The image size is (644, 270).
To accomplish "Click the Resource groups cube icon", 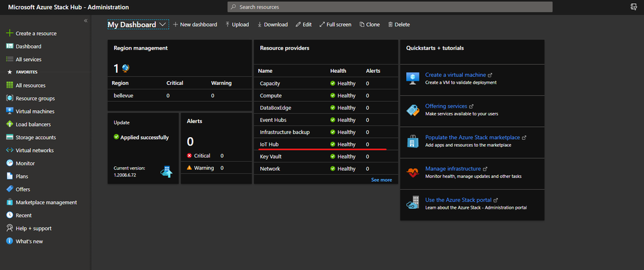I will pos(10,99).
